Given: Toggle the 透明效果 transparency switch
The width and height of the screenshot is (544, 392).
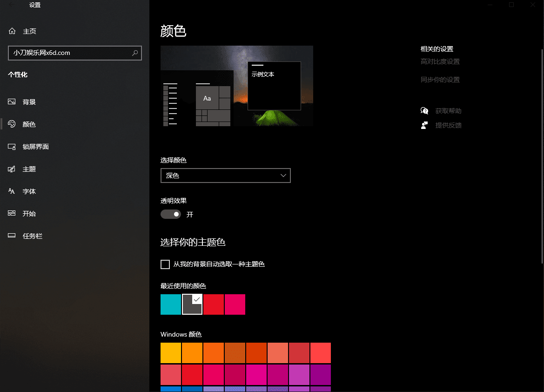Looking at the screenshot, I should (x=171, y=214).
